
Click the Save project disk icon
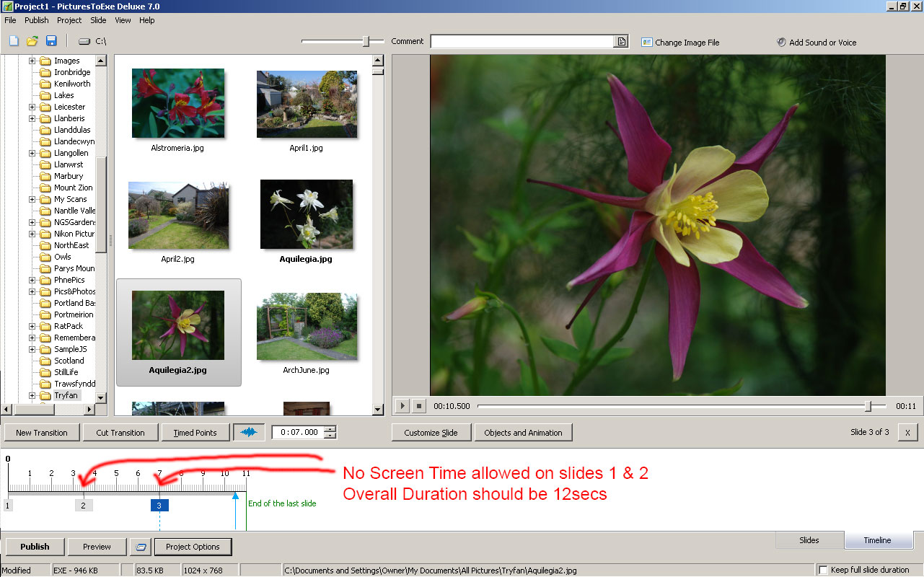point(51,41)
